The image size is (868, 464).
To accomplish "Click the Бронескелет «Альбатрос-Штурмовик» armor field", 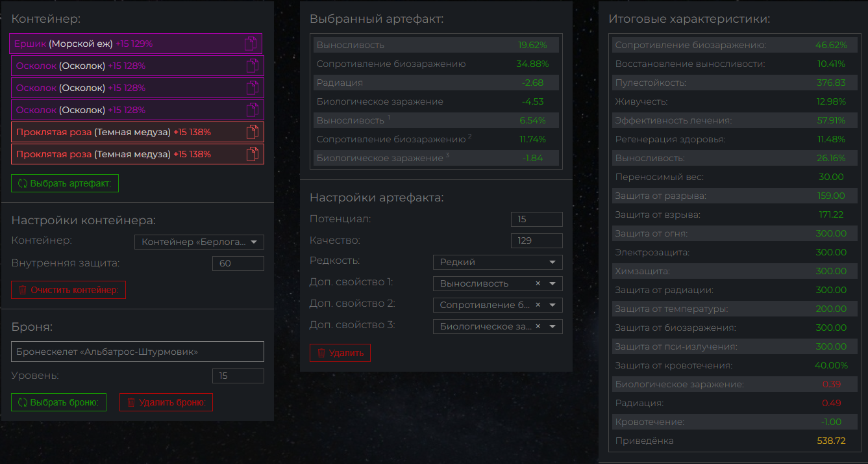I will (x=138, y=352).
